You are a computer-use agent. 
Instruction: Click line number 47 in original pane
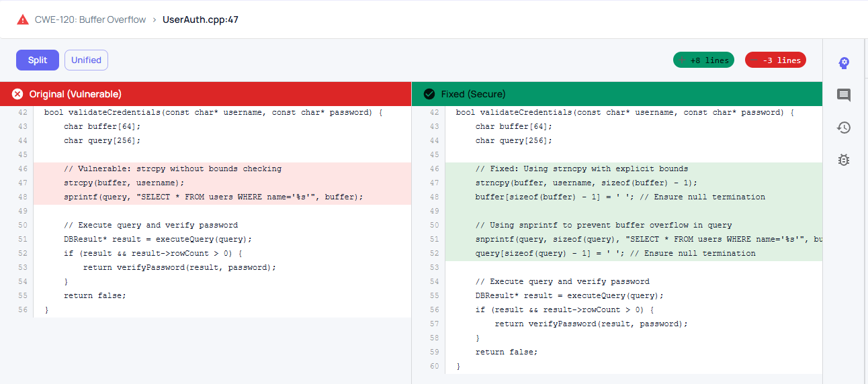tap(23, 183)
